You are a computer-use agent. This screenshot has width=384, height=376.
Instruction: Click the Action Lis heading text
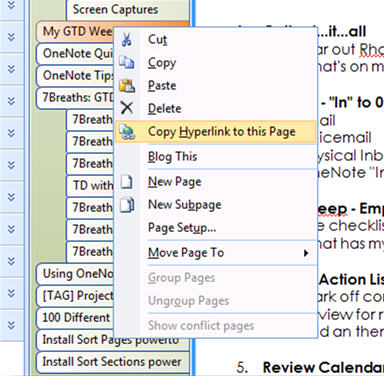pos(351,280)
